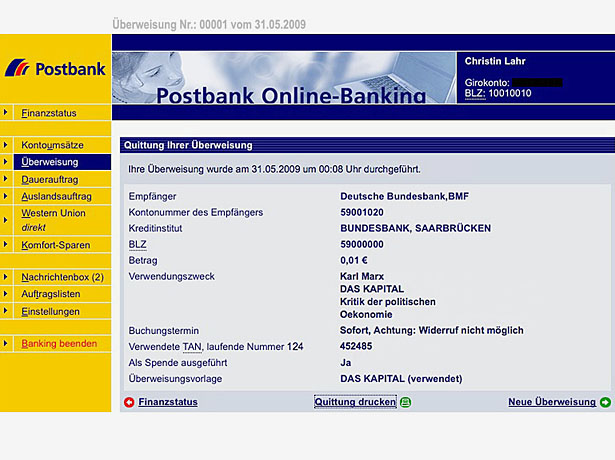This screenshot has width=615, height=460.
Task: Select Auslandsauftrag in the sidebar menu
Action: coord(56,196)
